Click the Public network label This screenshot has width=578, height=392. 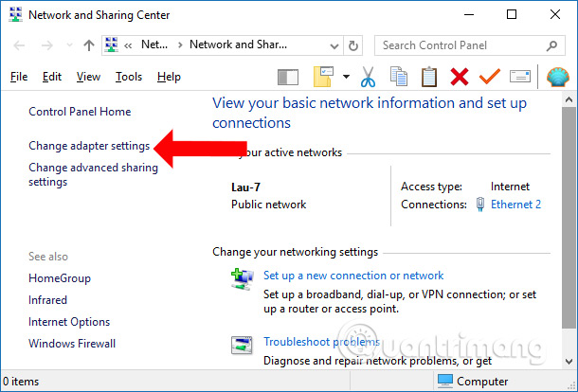(268, 205)
